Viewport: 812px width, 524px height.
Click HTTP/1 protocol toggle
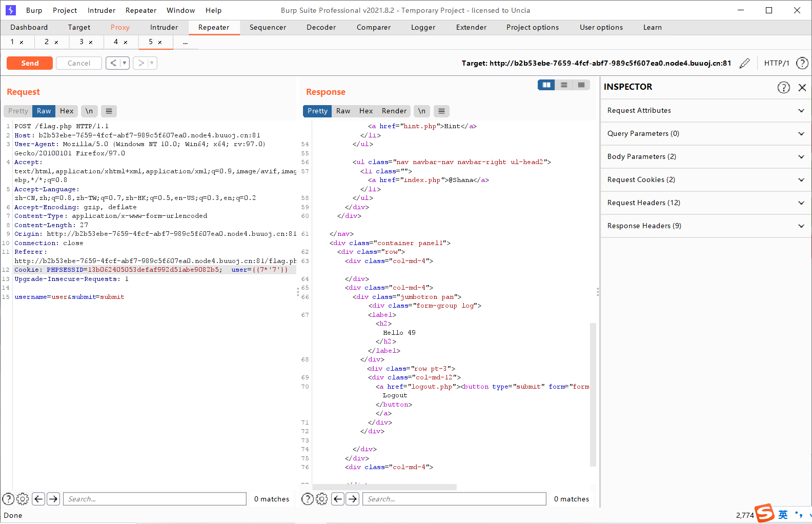point(777,63)
